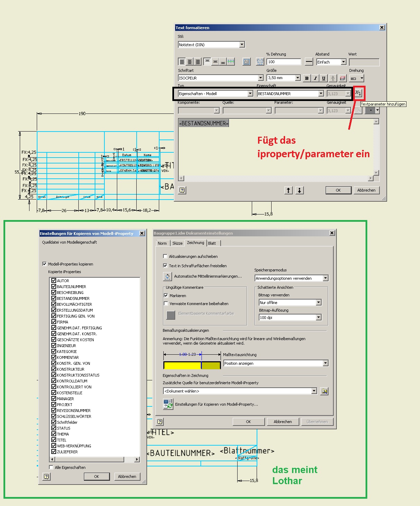Open Einstellungen für Kopieren von Modell-iProperty icon

[168, 404]
